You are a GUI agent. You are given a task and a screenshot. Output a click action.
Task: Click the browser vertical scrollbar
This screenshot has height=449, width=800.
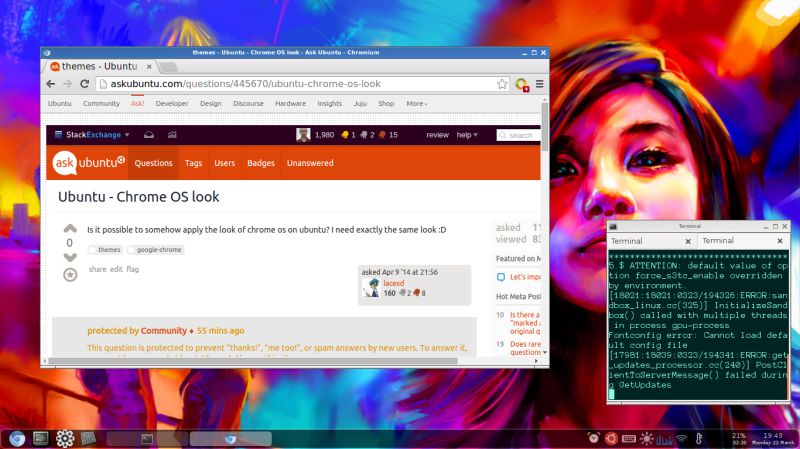click(x=545, y=128)
